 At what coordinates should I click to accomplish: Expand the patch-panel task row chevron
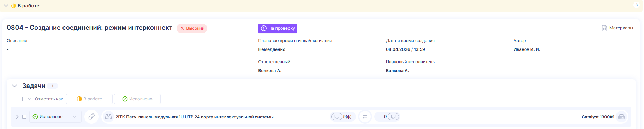tap(17, 117)
